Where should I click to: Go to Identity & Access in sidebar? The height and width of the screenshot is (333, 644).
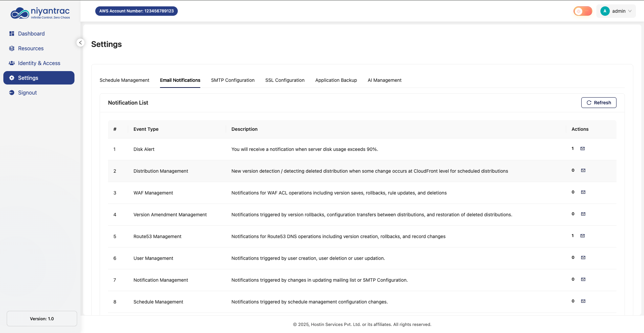39,63
